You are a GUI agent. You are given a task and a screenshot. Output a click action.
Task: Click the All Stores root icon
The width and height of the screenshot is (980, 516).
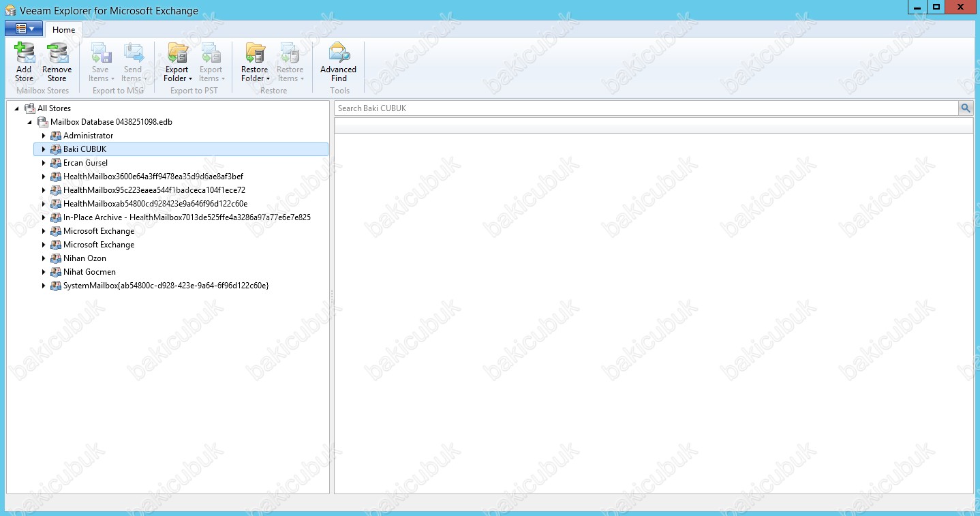tap(29, 108)
